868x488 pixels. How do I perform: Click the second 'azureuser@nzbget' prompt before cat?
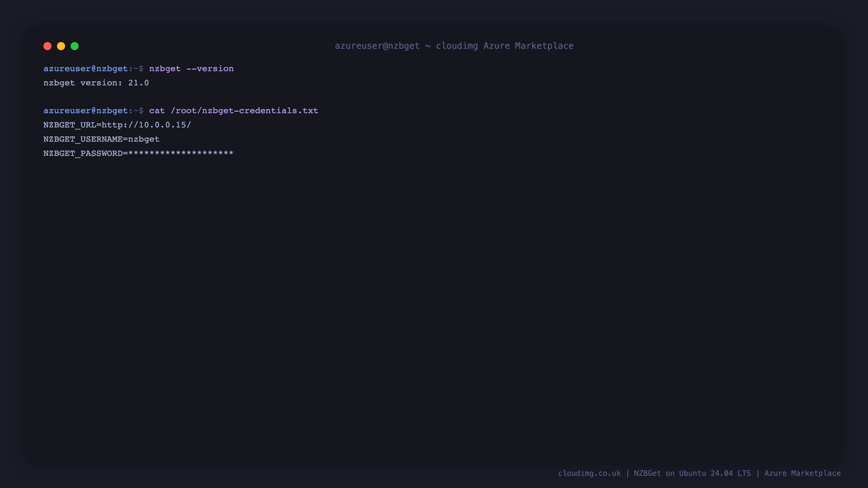point(85,110)
